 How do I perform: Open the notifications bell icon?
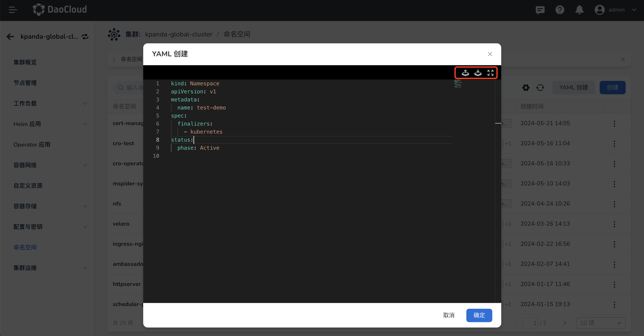click(x=579, y=10)
